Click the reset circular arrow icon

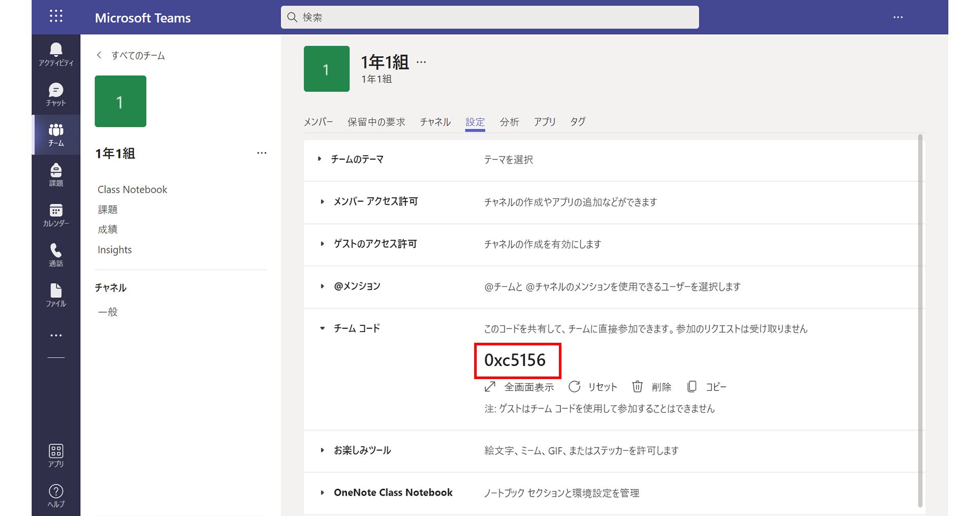(574, 387)
